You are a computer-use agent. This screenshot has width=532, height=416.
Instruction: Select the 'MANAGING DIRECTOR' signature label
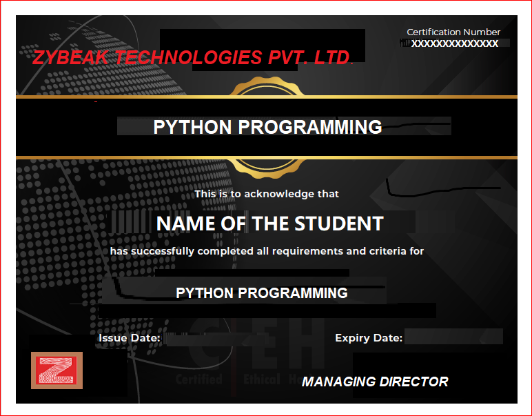click(375, 382)
